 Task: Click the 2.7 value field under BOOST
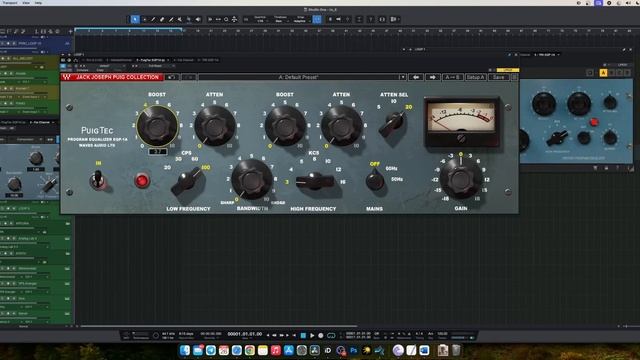point(158,151)
